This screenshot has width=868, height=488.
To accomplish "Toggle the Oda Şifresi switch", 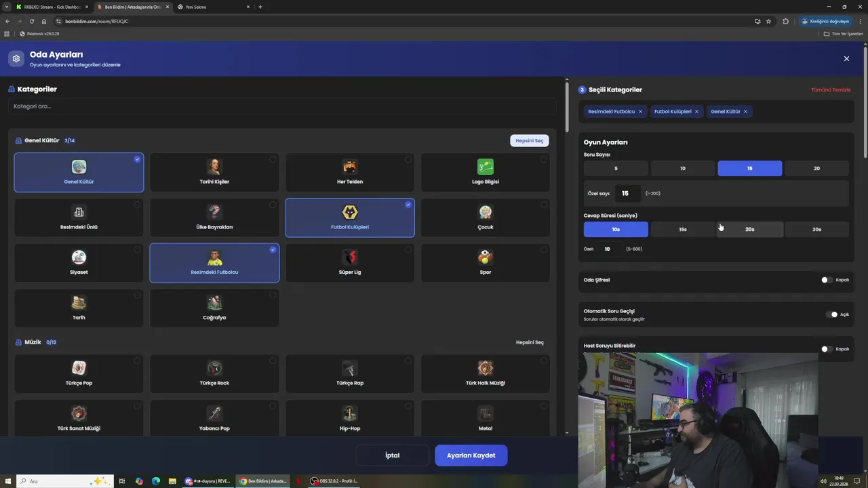I will click(827, 280).
